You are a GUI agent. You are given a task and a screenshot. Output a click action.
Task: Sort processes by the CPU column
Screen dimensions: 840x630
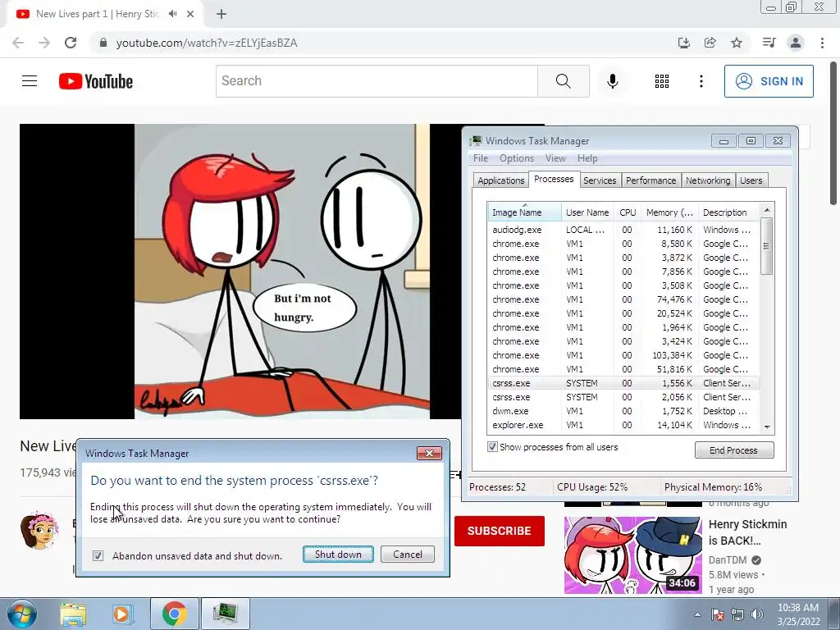point(628,212)
